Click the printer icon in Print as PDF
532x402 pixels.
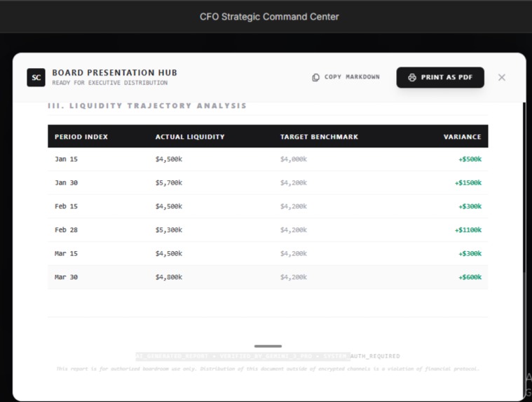coord(412,77)
